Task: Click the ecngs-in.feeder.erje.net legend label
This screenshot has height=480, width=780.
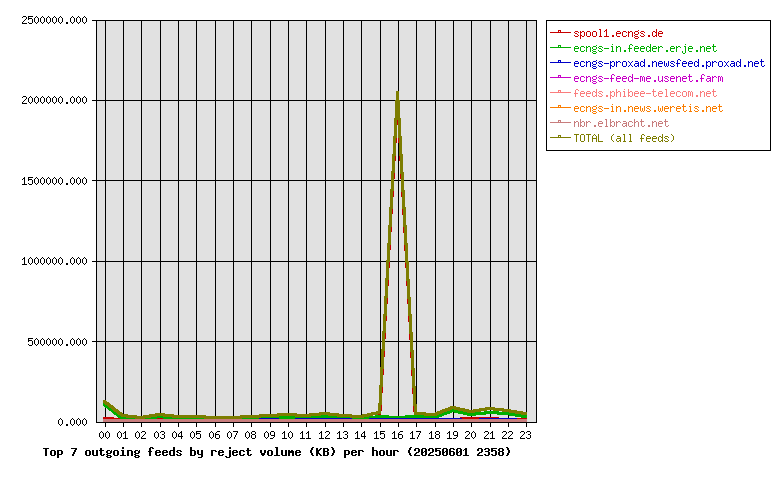Action: pos(645,48)
